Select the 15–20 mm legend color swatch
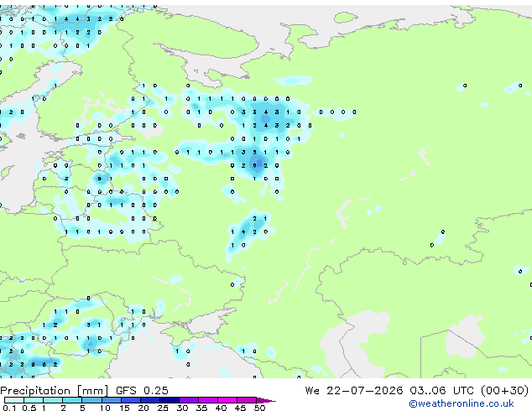532x411 pixels. [x=130, y=400]
